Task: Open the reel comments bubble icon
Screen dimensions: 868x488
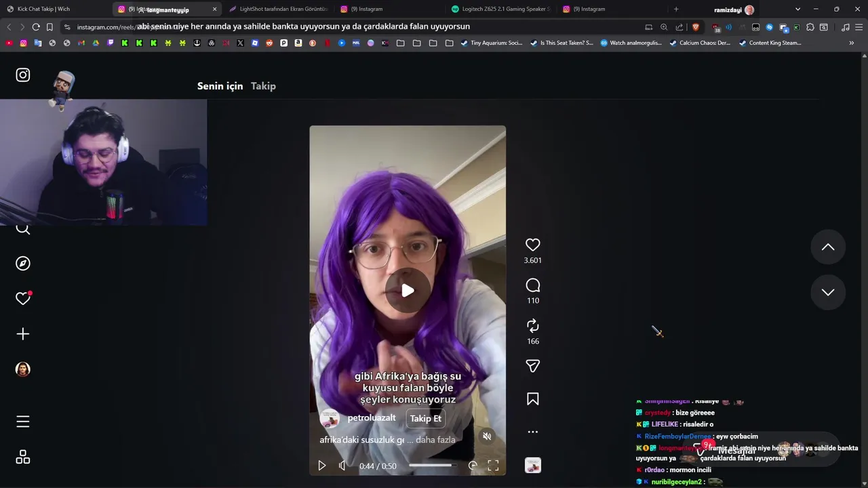Action: pos(533,285)
